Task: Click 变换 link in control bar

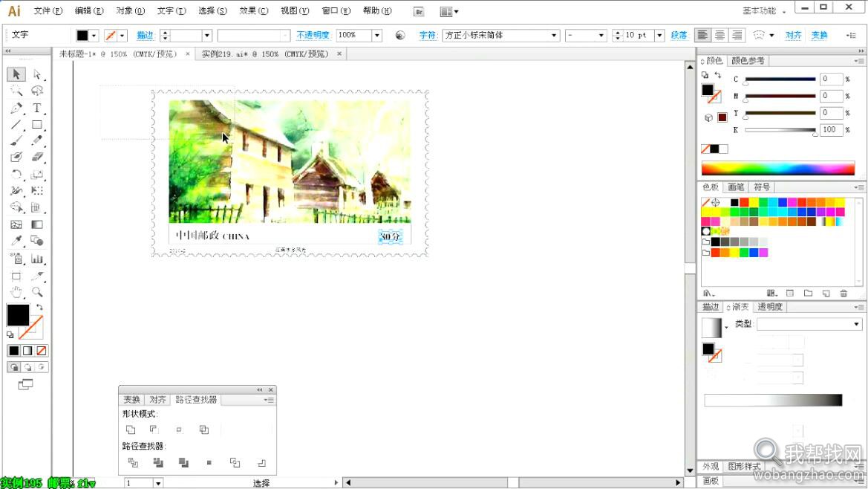Action: pyautogui.click(x=819, y=35)
